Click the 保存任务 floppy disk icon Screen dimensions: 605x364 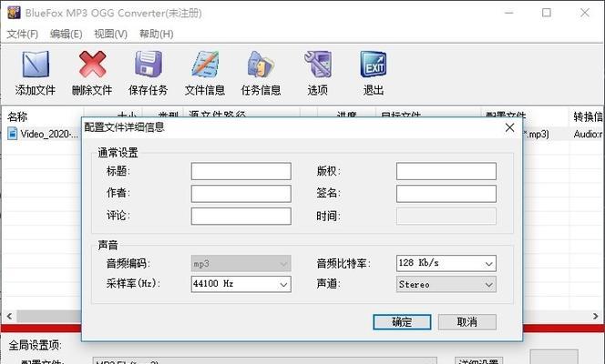tap(149, 65)
